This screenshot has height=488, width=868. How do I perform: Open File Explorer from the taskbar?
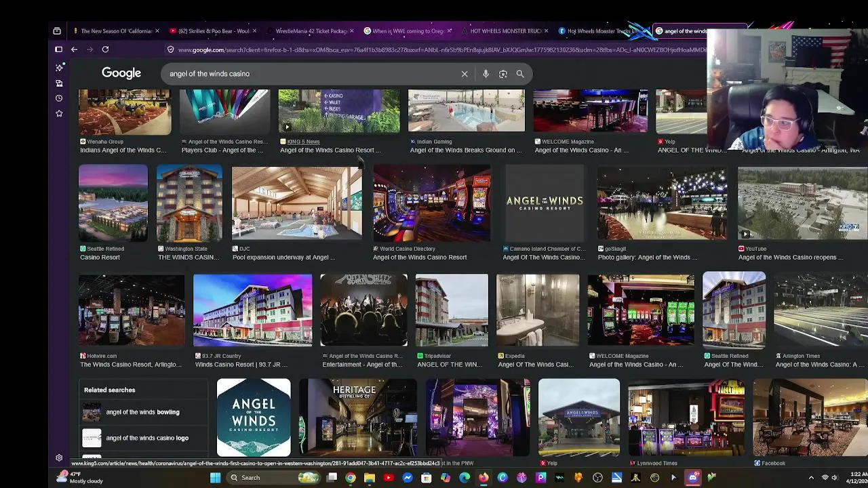click(x=370, y=478)
